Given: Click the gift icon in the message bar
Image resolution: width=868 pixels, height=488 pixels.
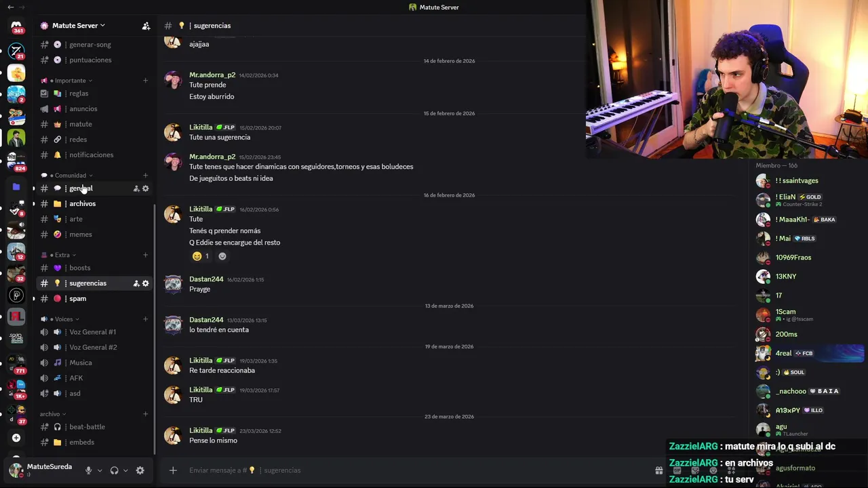Looking at the screenshot, I should (x=658, y=470).
